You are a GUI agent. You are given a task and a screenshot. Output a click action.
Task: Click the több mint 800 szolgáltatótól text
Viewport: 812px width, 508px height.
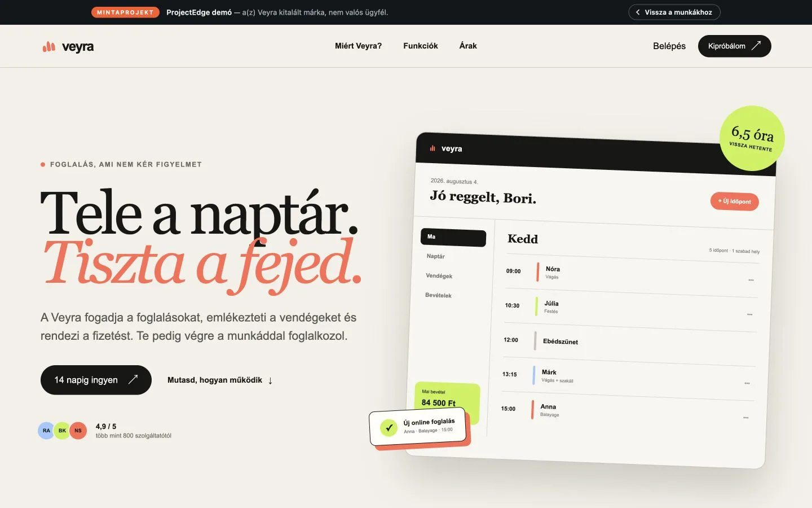coord(134,436)
